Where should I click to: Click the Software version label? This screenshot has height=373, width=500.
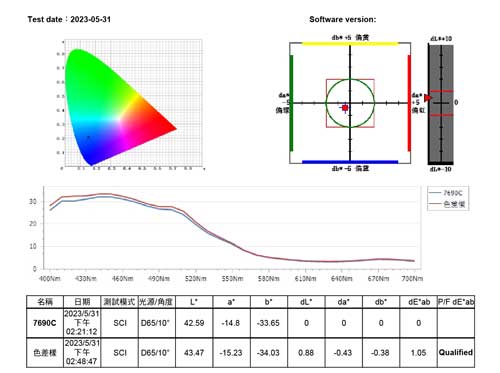pyautogui.click(x=343, y=19)
